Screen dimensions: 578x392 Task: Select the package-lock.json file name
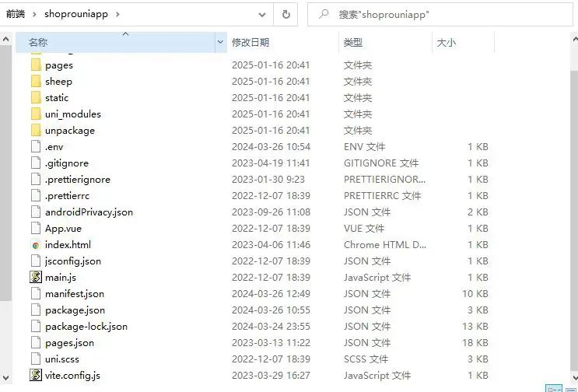point(86,327)
